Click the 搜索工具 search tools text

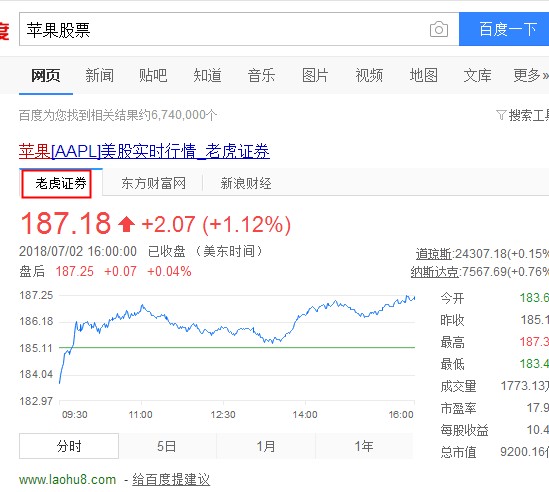click(x=529, y=115)
